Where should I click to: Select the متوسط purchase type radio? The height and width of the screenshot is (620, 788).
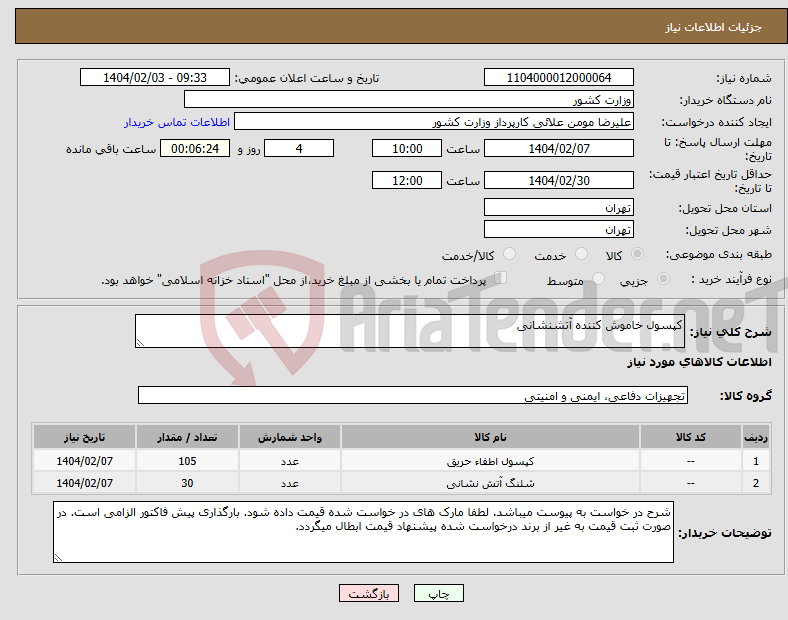[x=598, y=278]
